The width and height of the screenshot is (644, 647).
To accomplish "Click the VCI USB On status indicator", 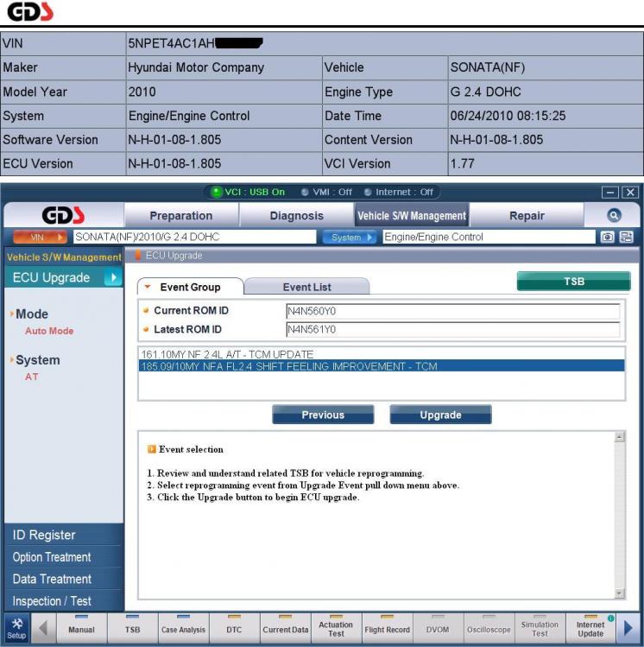I will (x=248, y=192).
